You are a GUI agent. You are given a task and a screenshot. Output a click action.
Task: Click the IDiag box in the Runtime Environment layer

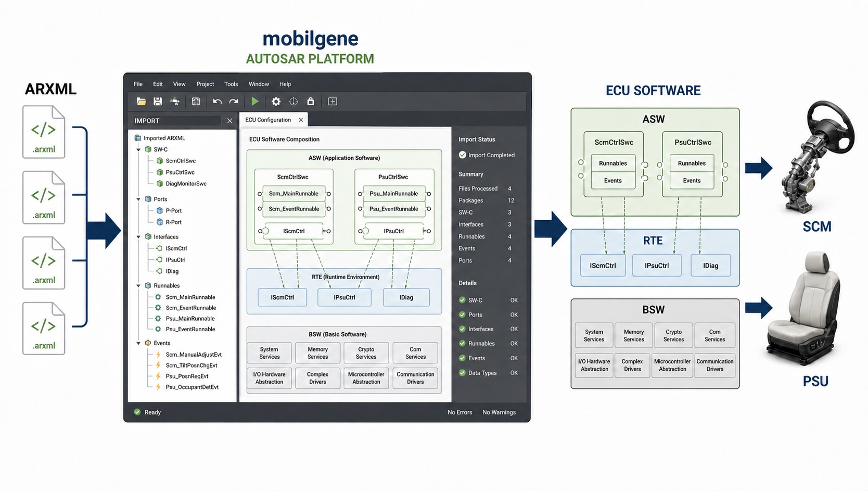[406, 297]
